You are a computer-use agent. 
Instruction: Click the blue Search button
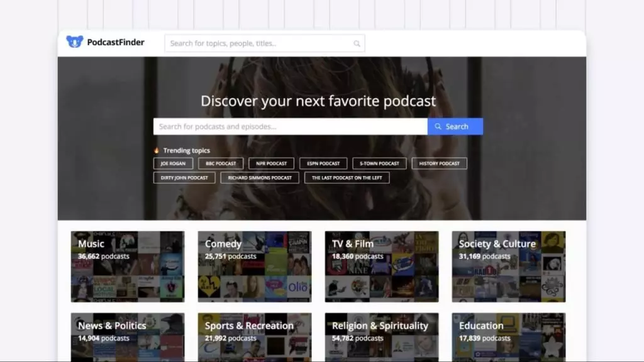tap(455, 126)
